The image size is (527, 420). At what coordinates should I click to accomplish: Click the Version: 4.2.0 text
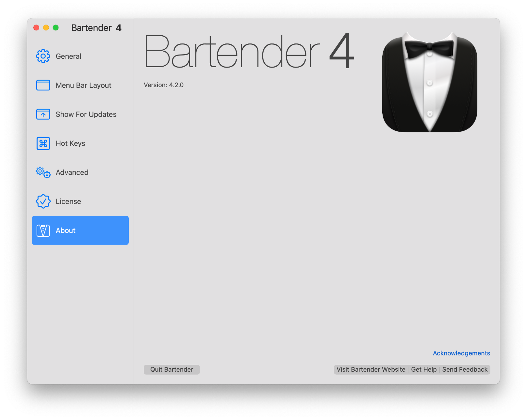tap(164, 85)
